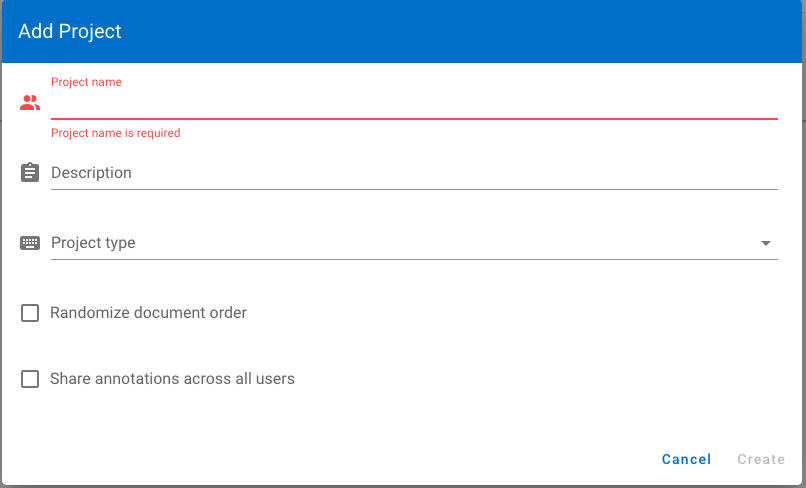
Task: Click the red underline of Project name field
Action: tap(414, 119)
